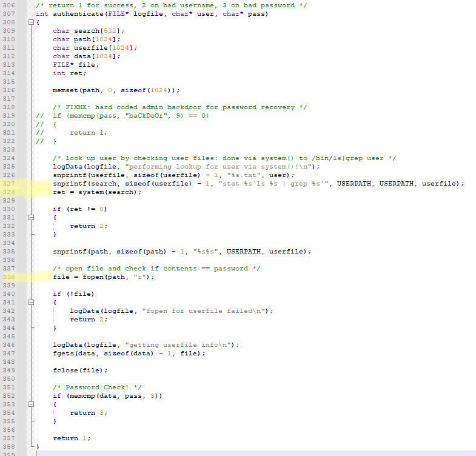Click 'search[512]' array declaration
The width and height of the screenshot is (476, 456).
point(99,31)
